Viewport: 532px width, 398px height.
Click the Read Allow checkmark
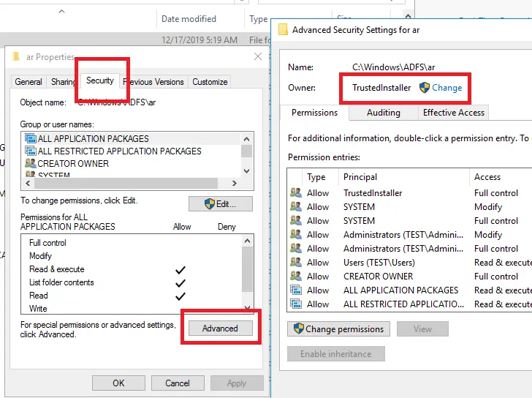coord(180,296)
